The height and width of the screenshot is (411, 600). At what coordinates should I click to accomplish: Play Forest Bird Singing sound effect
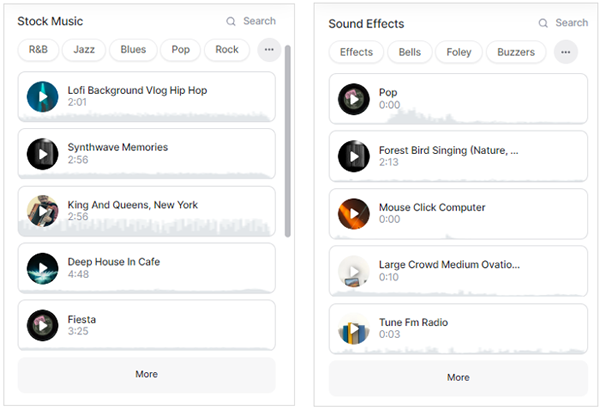(354, 156)
